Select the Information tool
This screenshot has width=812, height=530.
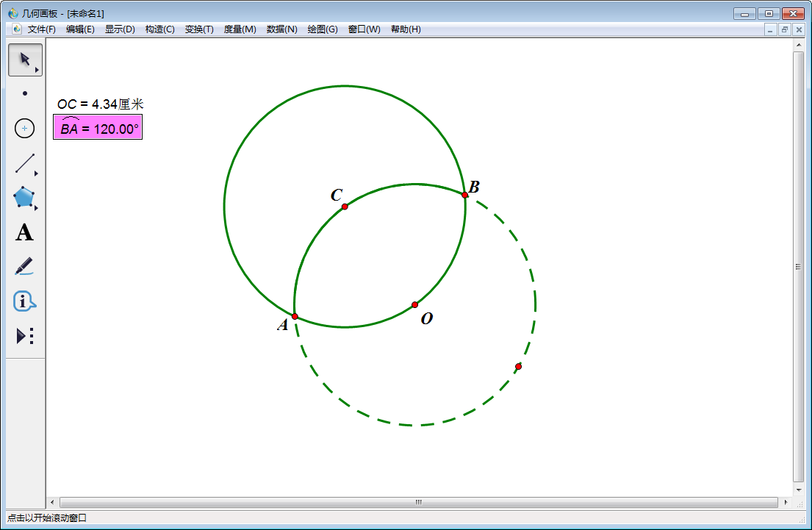(x=24, y=301)
